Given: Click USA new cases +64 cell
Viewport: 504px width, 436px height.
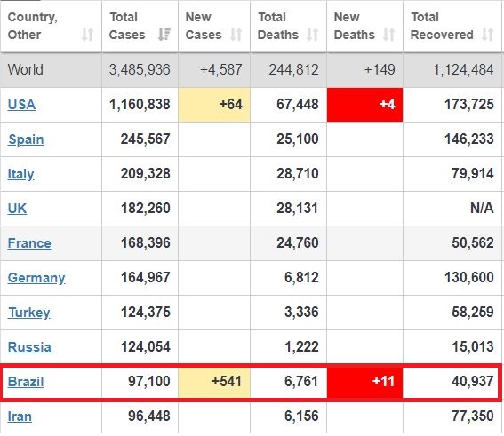Looking at the screenshot, I should [214, 105].
